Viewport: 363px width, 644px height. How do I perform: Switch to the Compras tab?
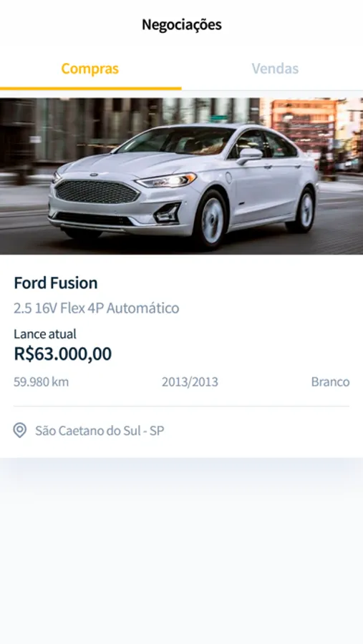90,68
